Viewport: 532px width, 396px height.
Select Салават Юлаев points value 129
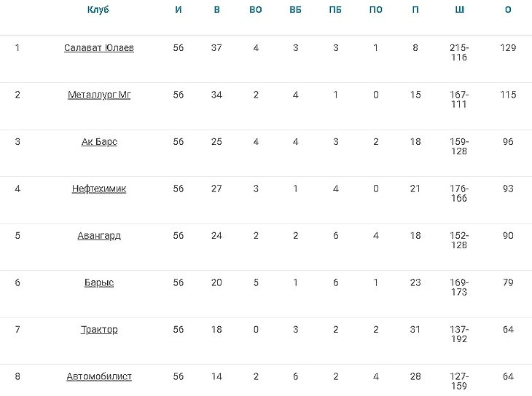pos(508,48)
